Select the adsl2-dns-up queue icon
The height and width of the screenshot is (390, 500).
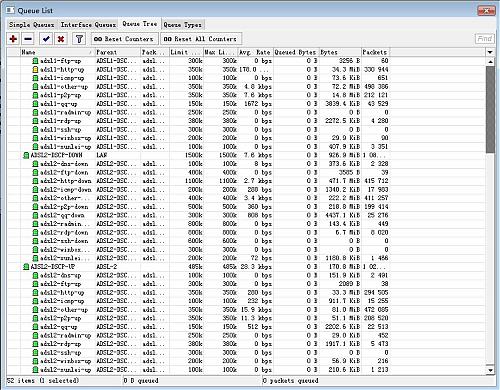35,275
